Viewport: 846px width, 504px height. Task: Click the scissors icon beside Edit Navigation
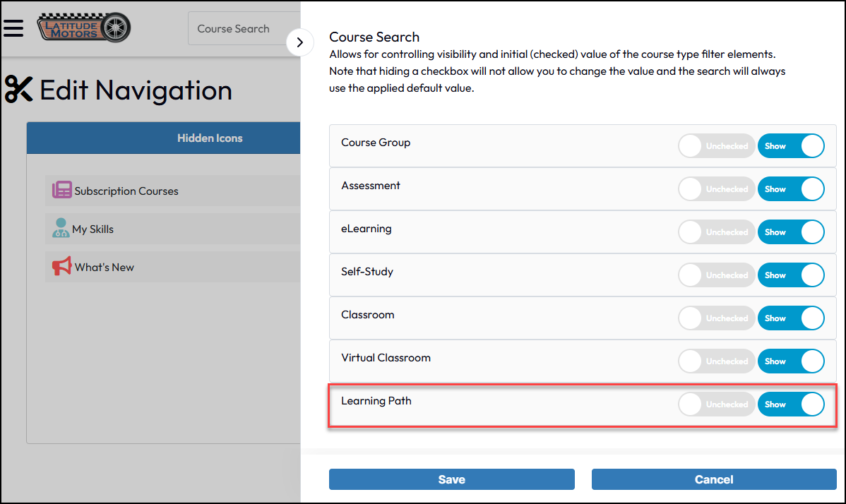point(19,90)
